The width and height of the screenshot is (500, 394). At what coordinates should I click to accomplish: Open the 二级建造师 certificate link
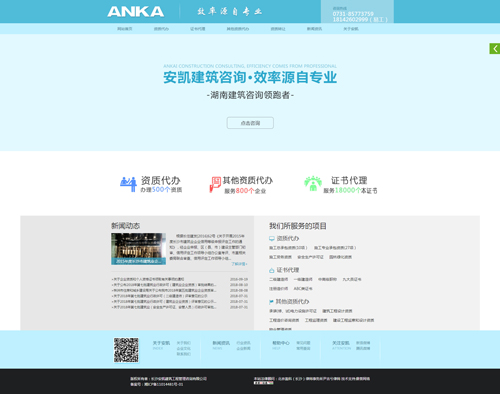pos(278,279)
